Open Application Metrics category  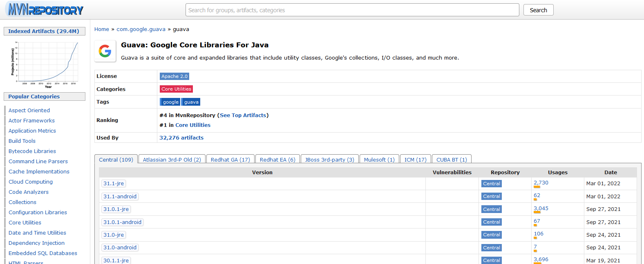(x=32, y=131)
